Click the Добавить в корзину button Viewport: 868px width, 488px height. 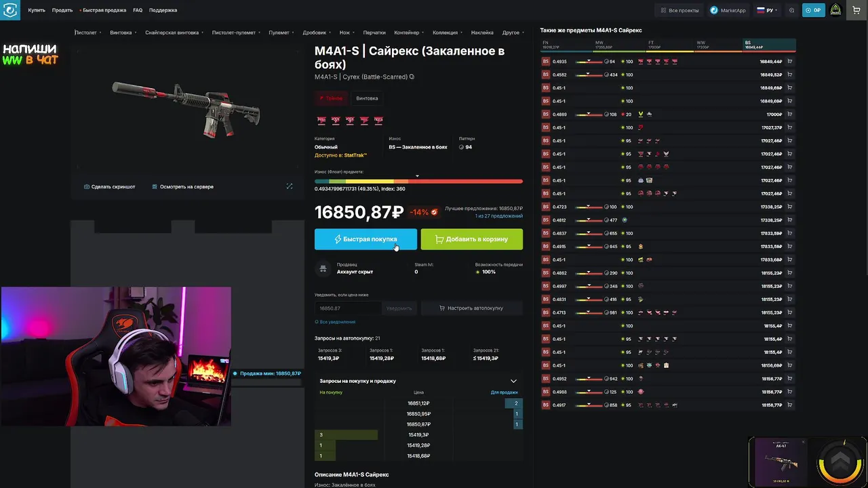[x=471, y=239]
